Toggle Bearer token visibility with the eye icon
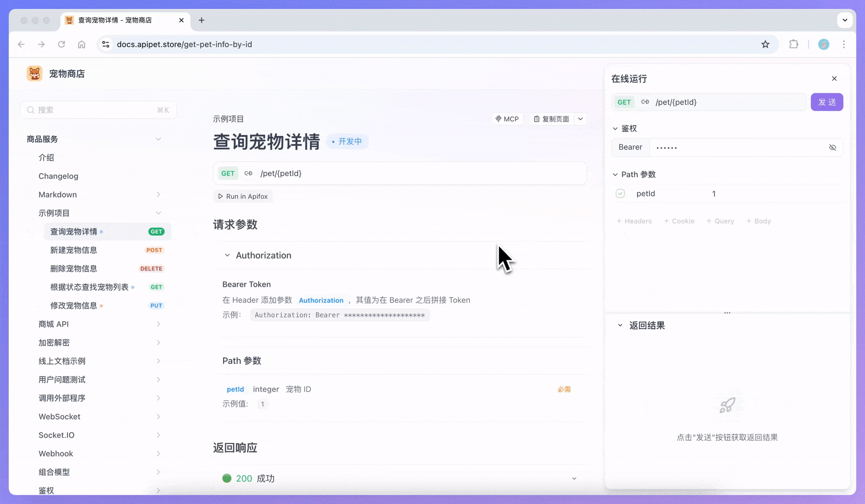The width and height of the screenshot is (865, 504). pos(832,147)
